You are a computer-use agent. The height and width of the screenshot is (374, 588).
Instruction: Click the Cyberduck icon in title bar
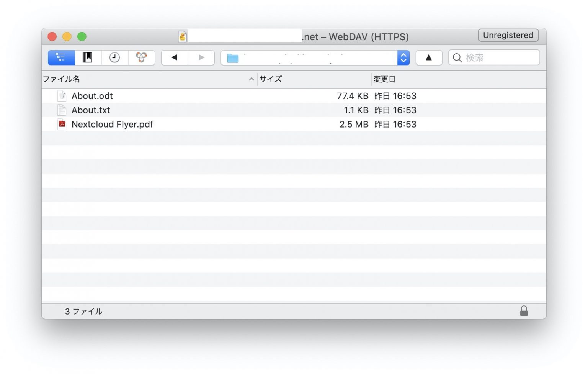183,37
